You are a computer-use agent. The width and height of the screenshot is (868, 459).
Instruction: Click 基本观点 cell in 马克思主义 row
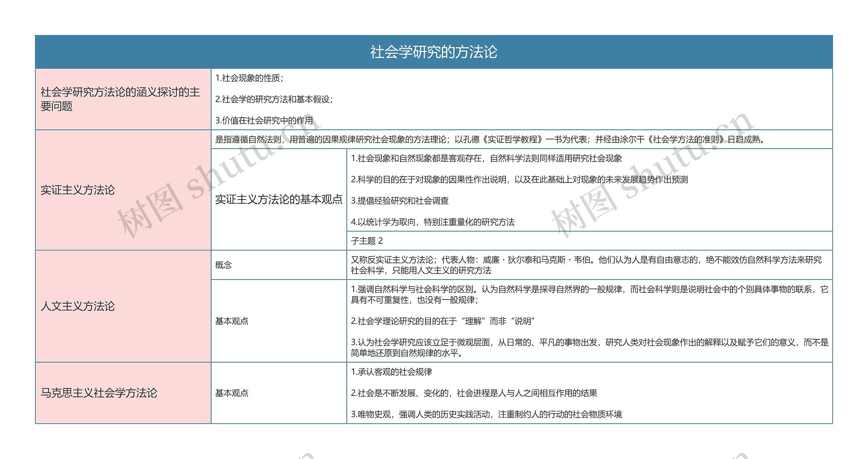point(279,393)
